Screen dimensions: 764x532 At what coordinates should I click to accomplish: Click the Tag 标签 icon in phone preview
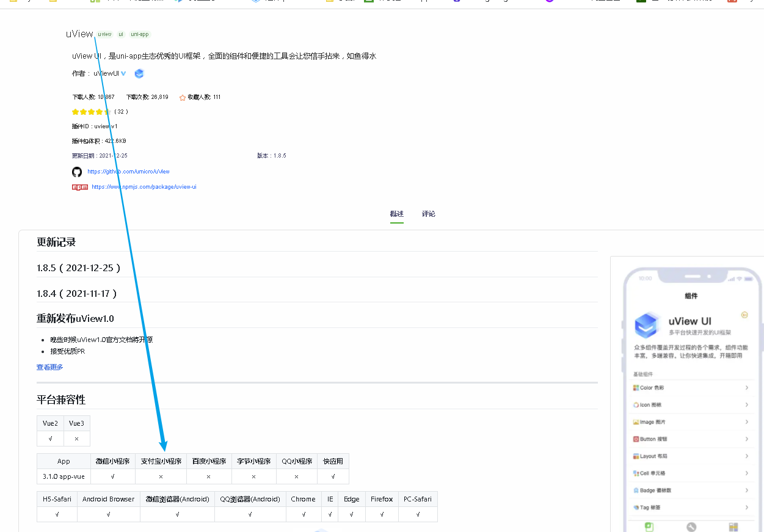636,508
